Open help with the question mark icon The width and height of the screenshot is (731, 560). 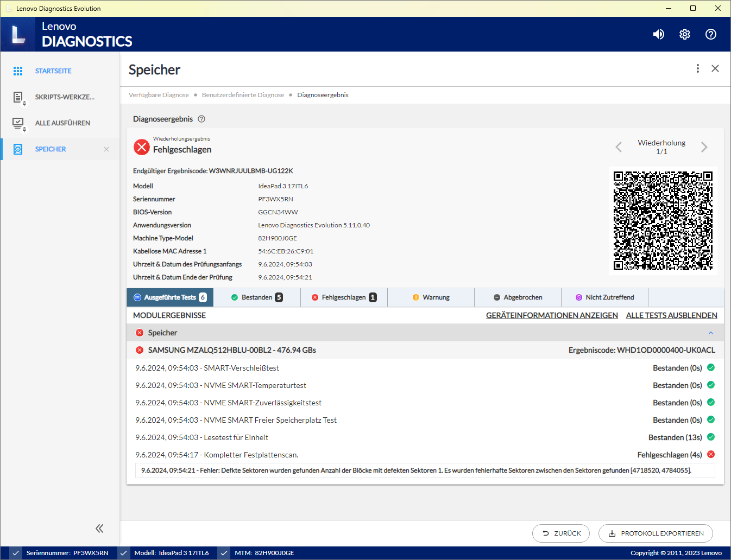[711, 34]
